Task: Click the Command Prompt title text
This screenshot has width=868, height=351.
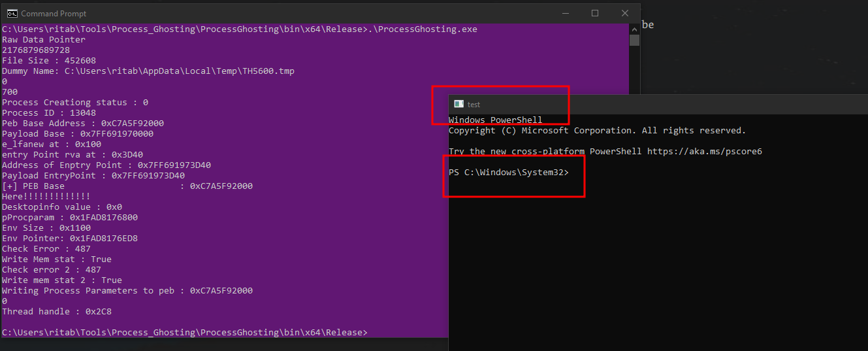Action: (x=54, y=13)
